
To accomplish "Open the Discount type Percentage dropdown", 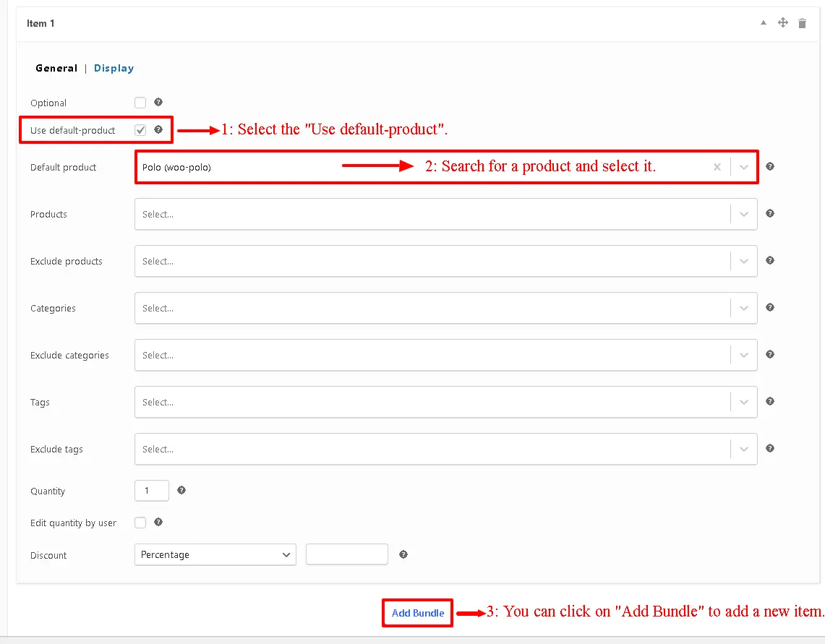I will tap(215, 554).
